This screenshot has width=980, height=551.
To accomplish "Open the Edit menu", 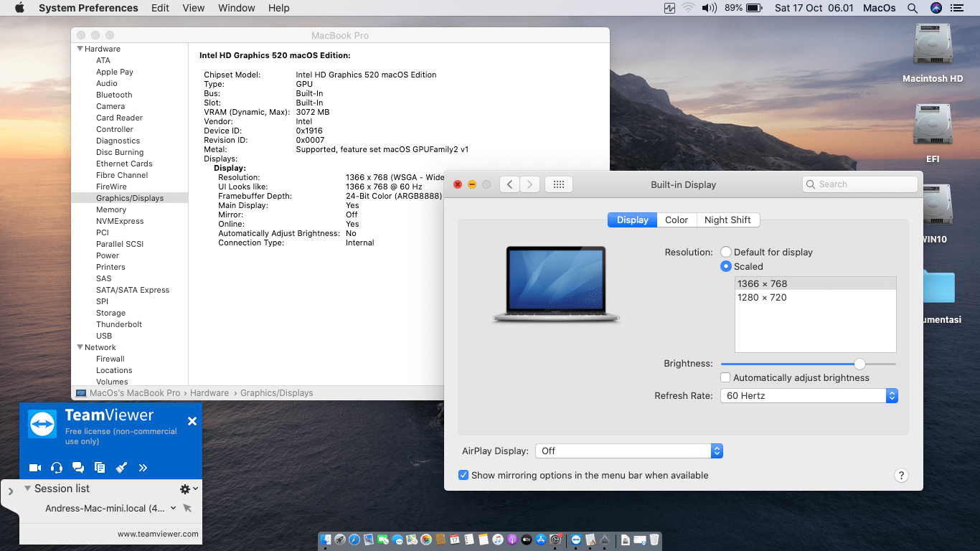I will pos(161,8).
